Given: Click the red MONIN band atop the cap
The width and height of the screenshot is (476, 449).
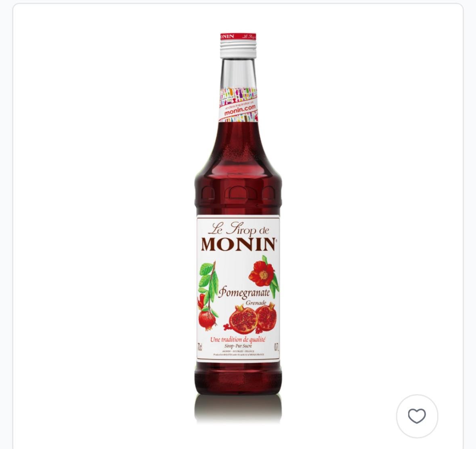Looking at the screenshot, I should [x=238, y=36].
